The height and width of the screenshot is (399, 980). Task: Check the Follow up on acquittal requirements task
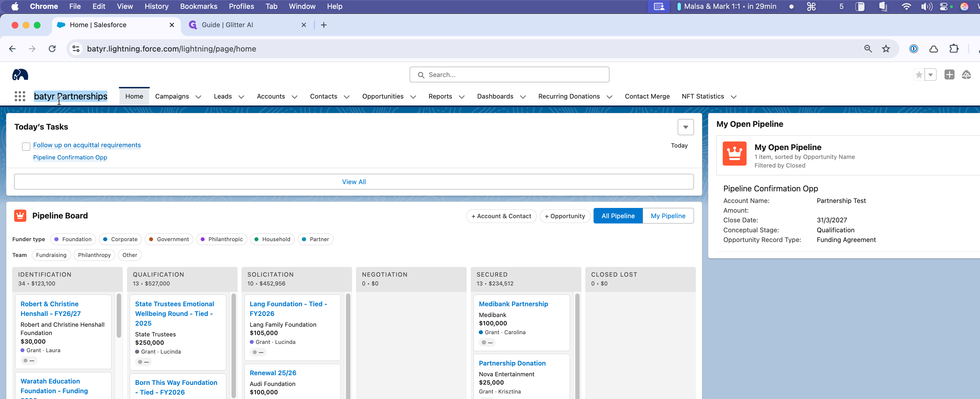pyautogui.click(x=26, y=146)
